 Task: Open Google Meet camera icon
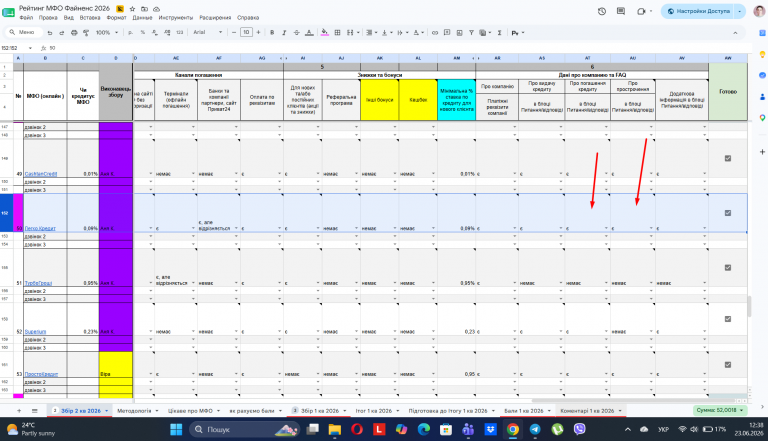point(641,11)
